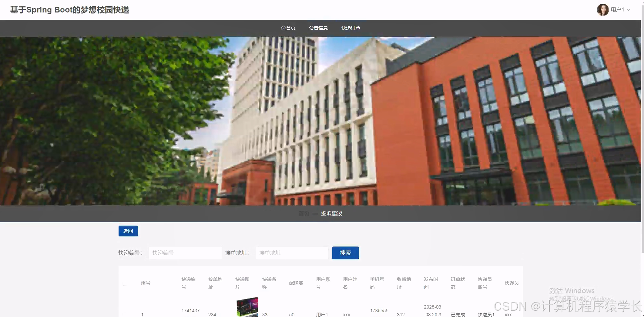Click the 发布时间 column header
644x317 pixels.
(x=431, y=283)
